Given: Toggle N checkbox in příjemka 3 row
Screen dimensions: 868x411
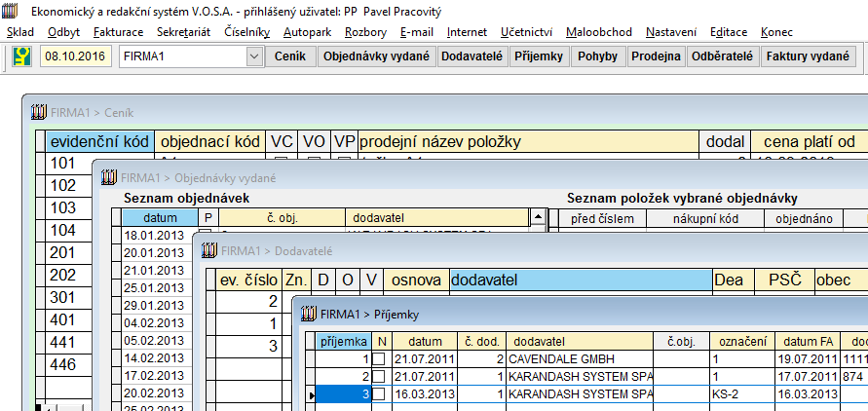Looking at the screenshot, I should tap(379, 393).
